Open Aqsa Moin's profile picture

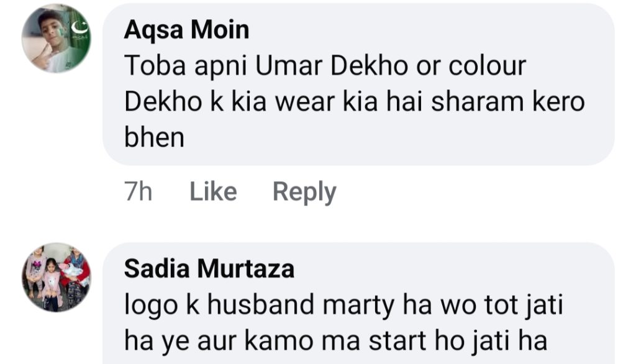tap(56, 39)
